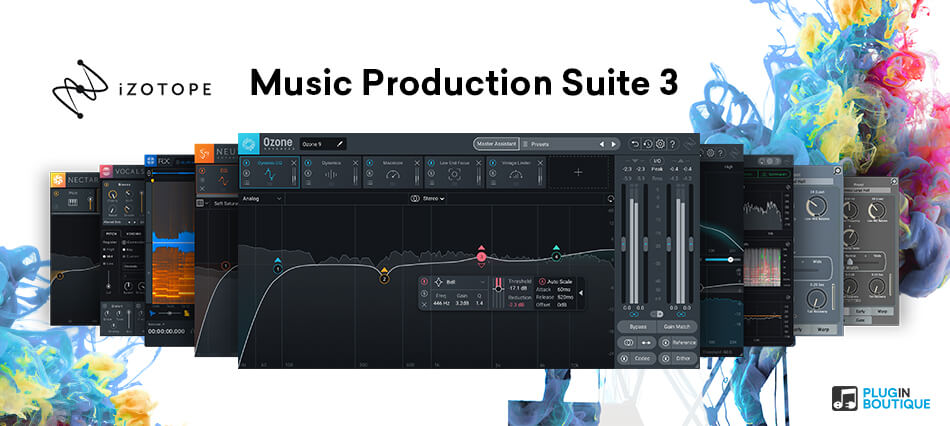Open the Analog mode dropdown
Viewport: 950px width, 426px height.
(262, 199)
